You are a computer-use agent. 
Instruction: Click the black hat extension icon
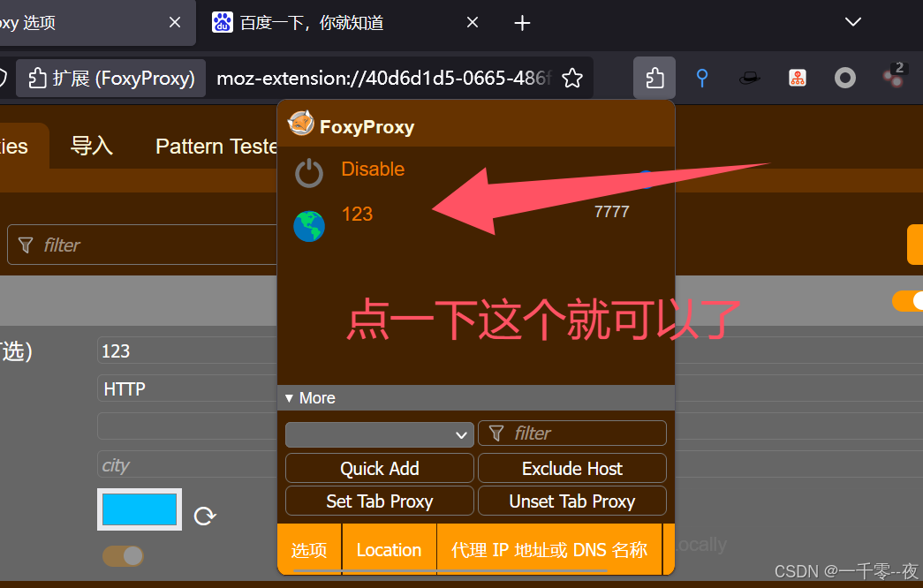pos(749,78)
